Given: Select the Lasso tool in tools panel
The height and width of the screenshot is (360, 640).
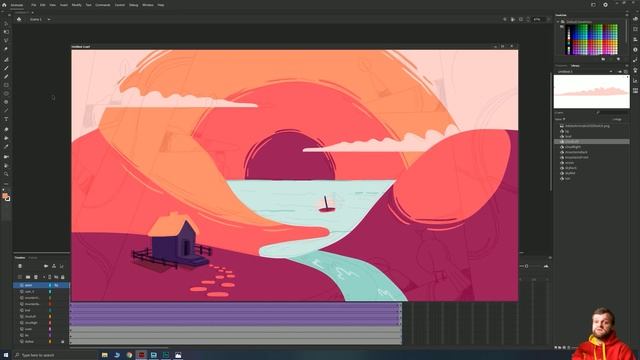Looking at the screenshot, I should click(6, 40).
